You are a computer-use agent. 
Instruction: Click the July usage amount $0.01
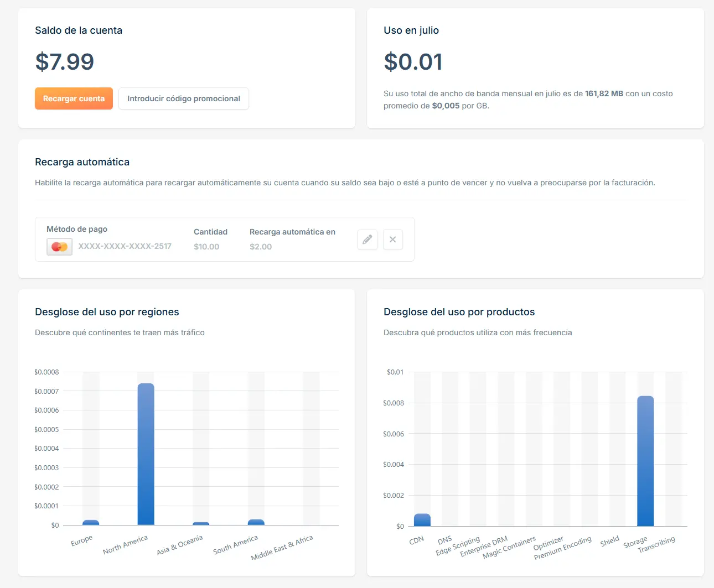coord(413,61)
